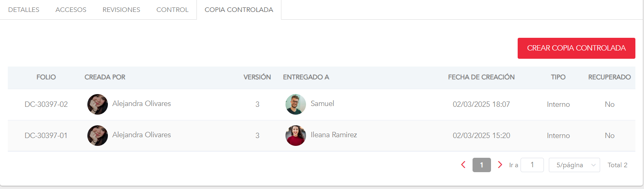The height and width of the screenshot is (189, 644).
Task: Select the Copia Controlada tab
Action: point(239,9)
